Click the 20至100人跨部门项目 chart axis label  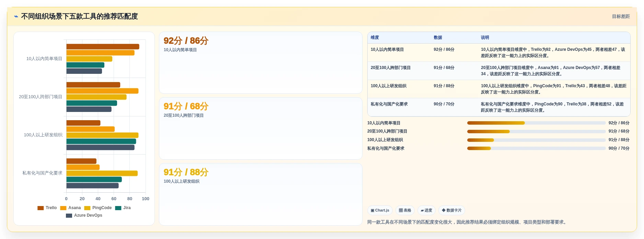(x=41, y=97)
